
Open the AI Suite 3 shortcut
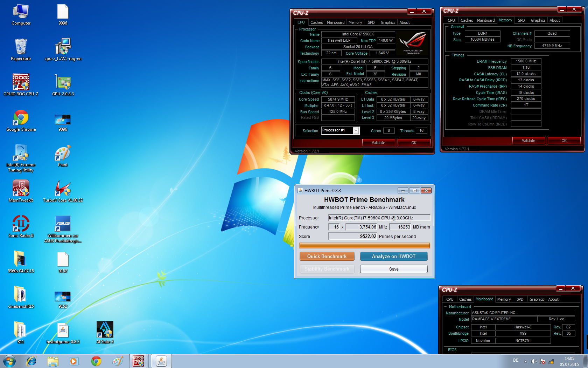[x=105, y=333]
